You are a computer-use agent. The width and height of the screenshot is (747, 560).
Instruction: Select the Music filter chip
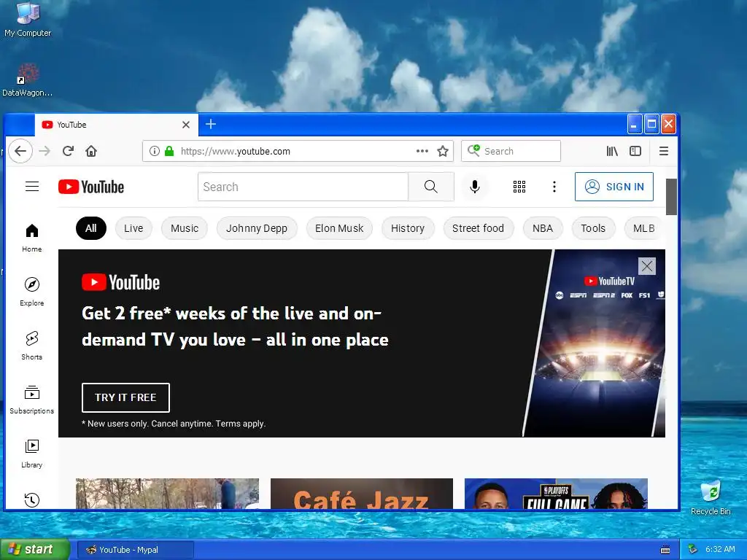[x=185, y=228]
